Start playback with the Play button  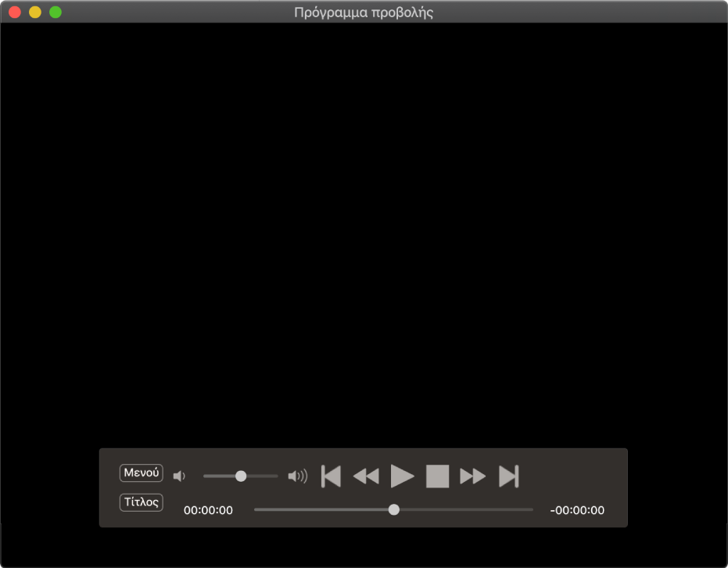click(402, 476)
